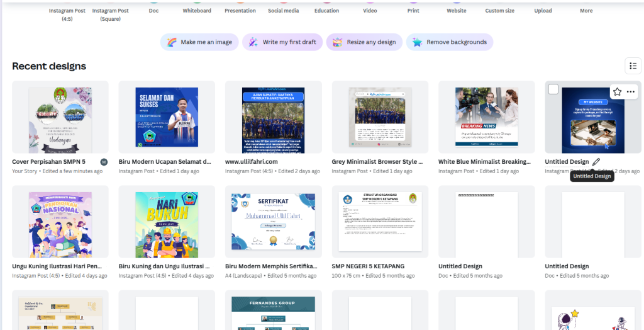
Task: Tick the select checkbox on Untitled Design card
Action: [553, 89]
